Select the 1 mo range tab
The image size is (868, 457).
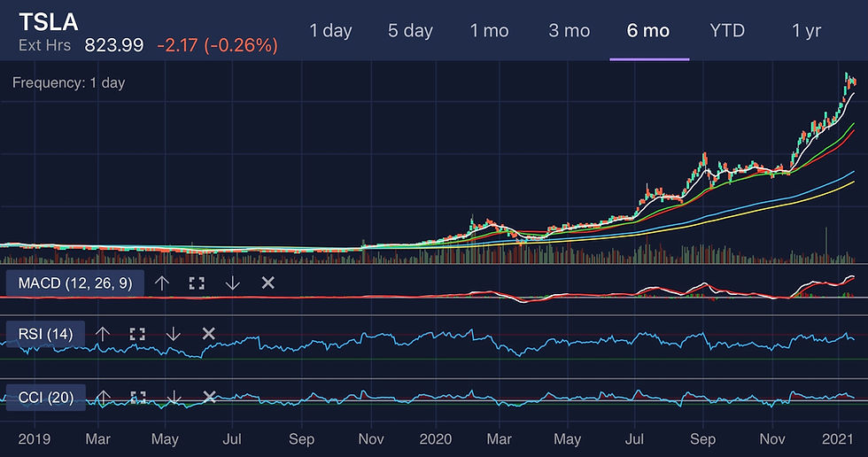489,30
